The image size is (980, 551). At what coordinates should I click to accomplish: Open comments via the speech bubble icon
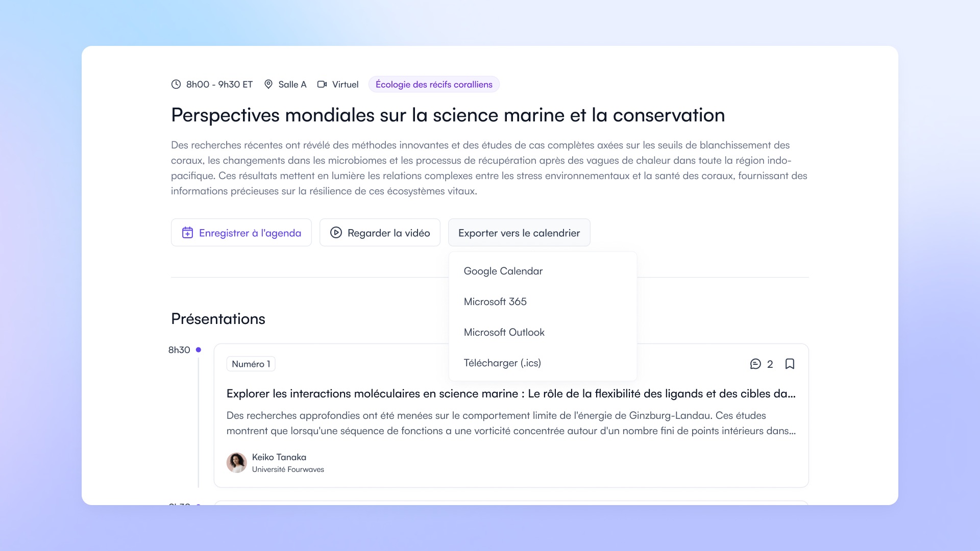pos(755,364)
